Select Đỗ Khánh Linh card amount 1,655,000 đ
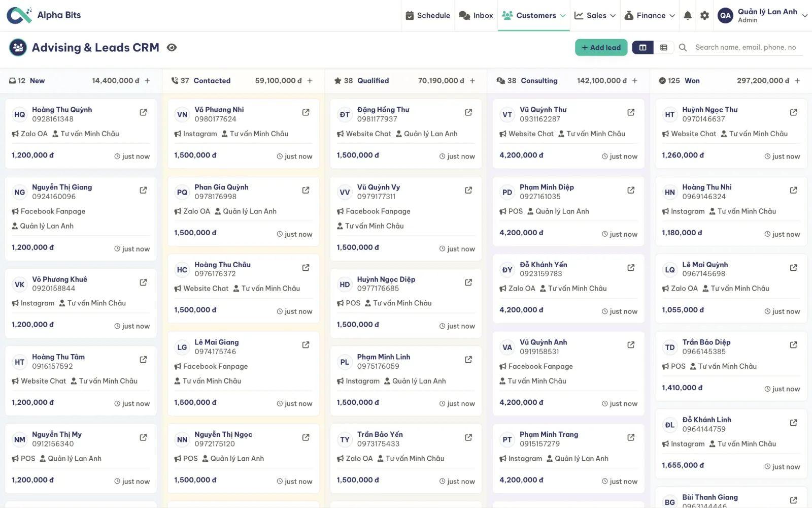 tap(682, 465)
